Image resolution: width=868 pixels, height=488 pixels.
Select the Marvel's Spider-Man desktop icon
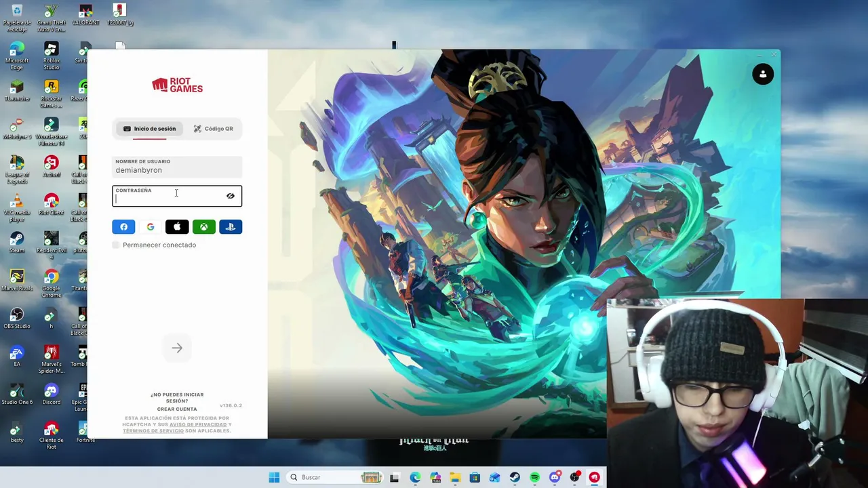pos(51,360)
